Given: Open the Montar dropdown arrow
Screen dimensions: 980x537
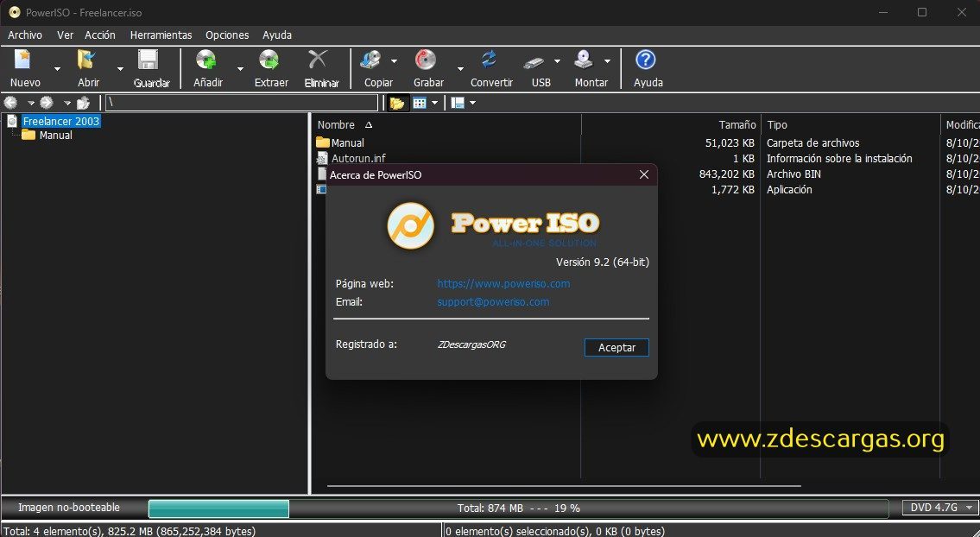Looking at the screenshot, I should point(607,61).
